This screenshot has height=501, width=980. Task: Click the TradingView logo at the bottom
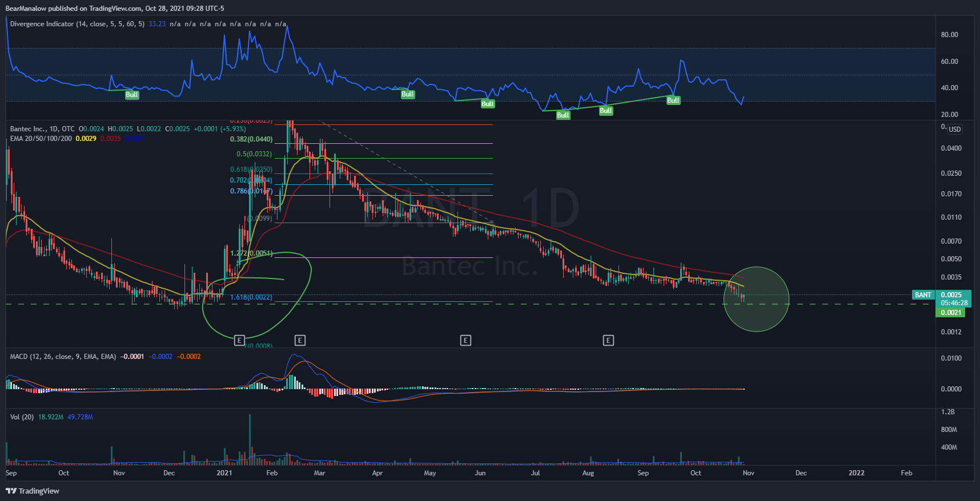point(33,491)
